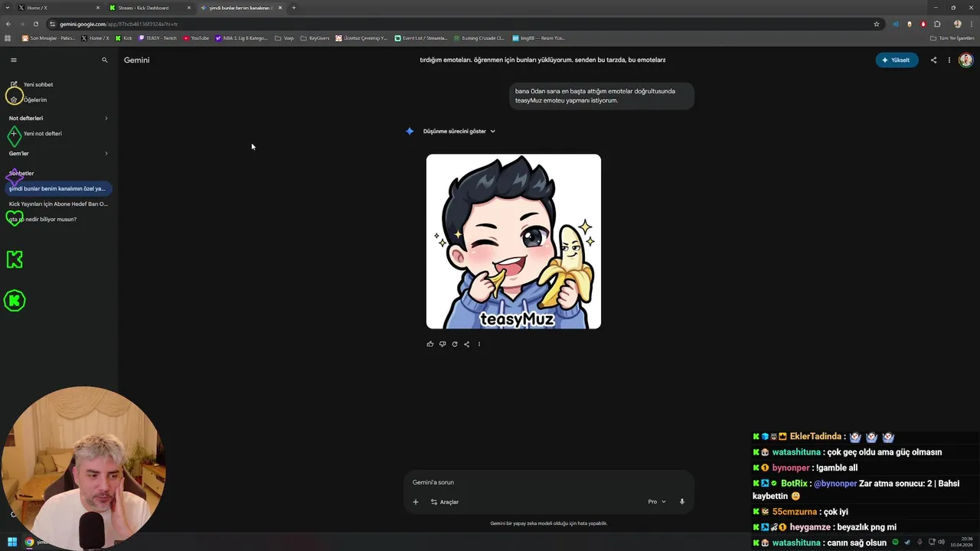Open the tab search dropdown arrow

7,8
